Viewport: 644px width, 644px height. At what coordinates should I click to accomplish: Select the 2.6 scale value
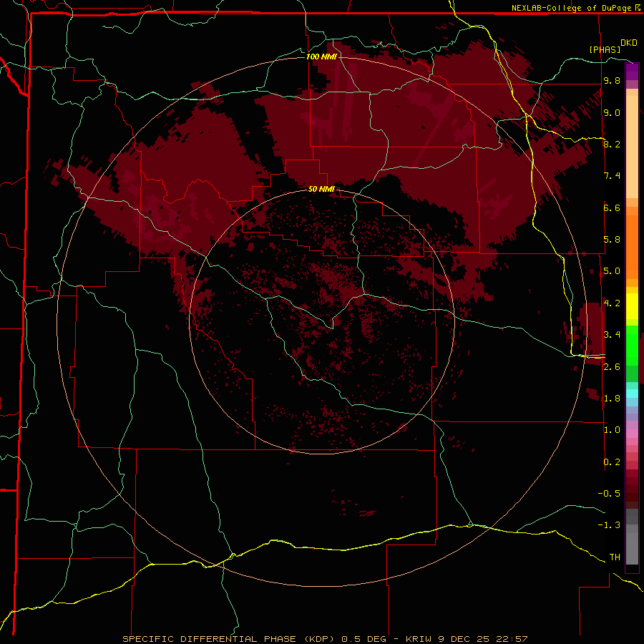(x=612, y=367)
